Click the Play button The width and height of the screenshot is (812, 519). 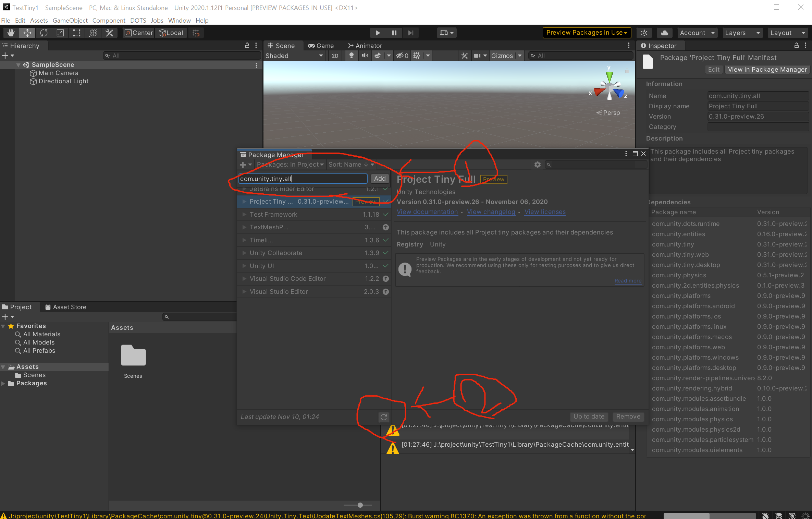click(x=378, y=33)
